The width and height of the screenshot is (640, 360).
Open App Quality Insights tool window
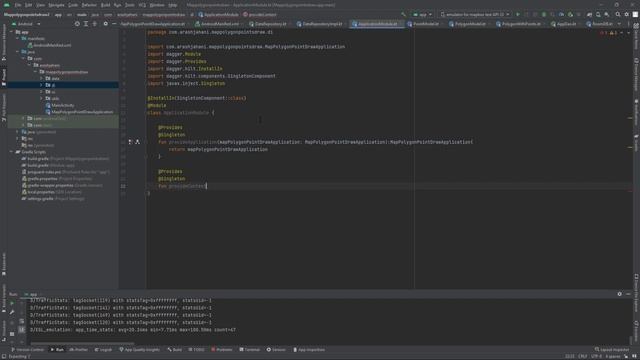coord(140,350)
